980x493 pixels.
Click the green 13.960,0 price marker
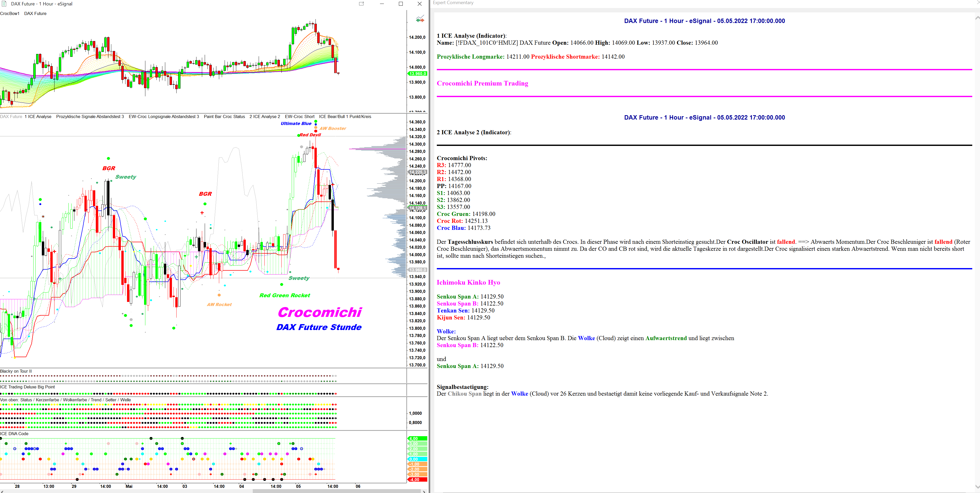(x=417, y=74)
